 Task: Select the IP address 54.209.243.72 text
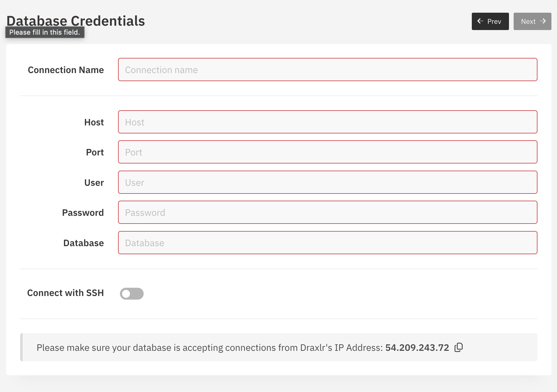point(417,347)
